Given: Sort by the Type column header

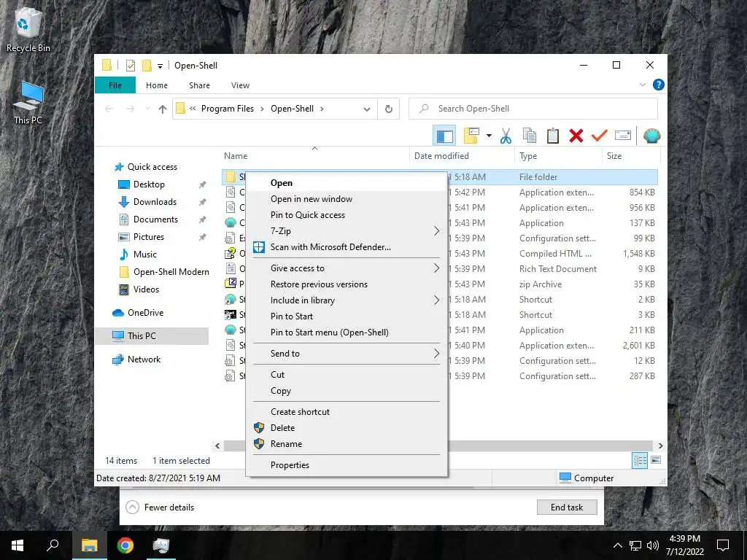Looking at the screenshot, I should (558, 156).
